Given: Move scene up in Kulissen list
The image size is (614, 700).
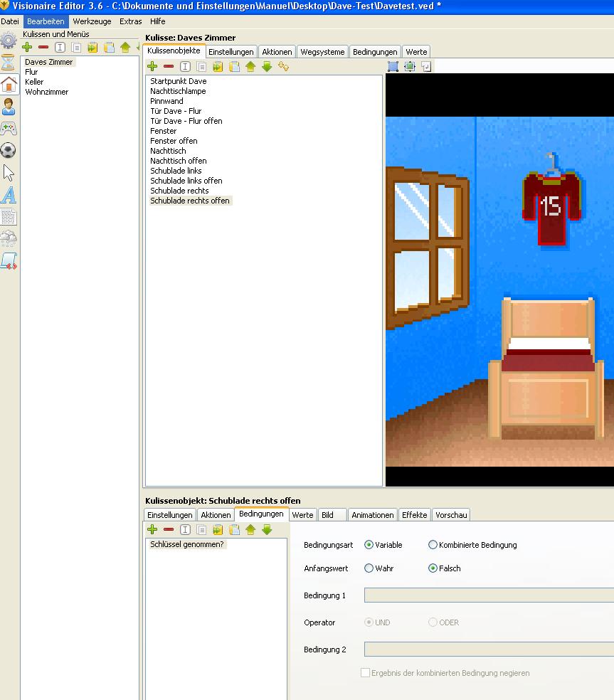Looking at the screenshot, I should point(125,47).
